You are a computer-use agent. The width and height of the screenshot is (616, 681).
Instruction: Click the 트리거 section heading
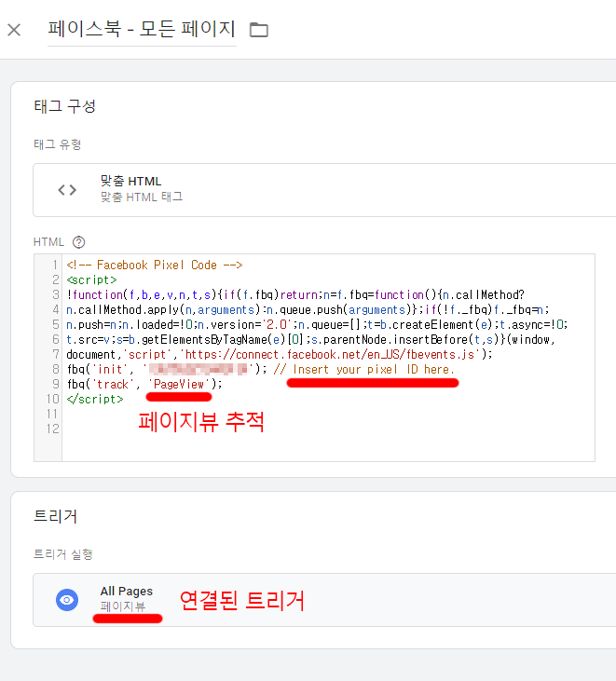tap(55, 516)
